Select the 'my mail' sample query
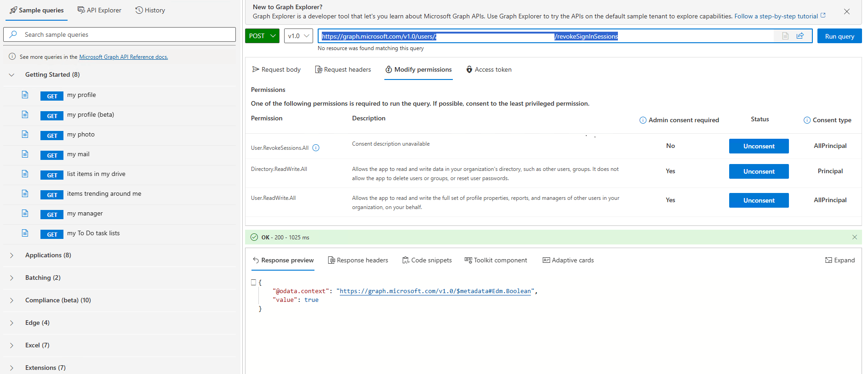Viewport: 868px width, 374px height. coord(78,154)
